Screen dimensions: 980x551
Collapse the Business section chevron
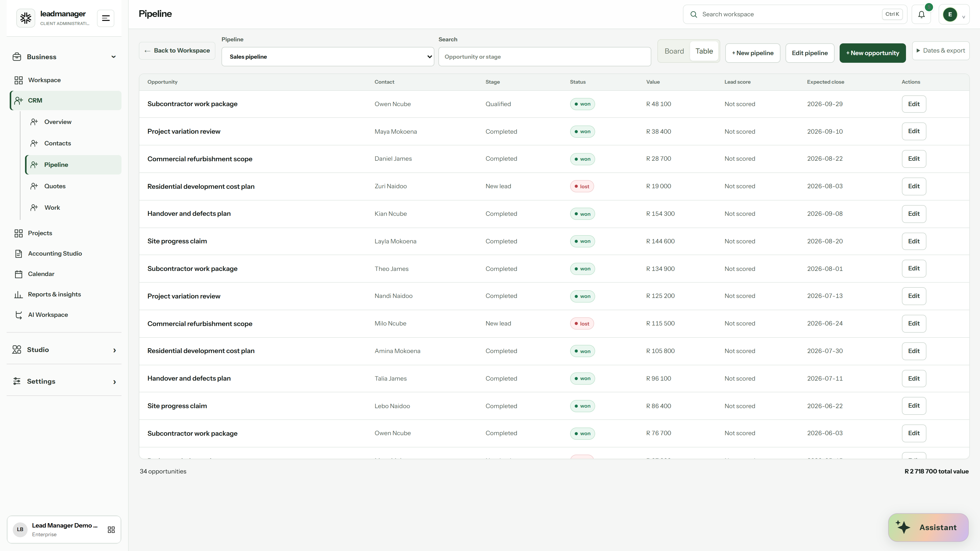(x=113, y=57)
